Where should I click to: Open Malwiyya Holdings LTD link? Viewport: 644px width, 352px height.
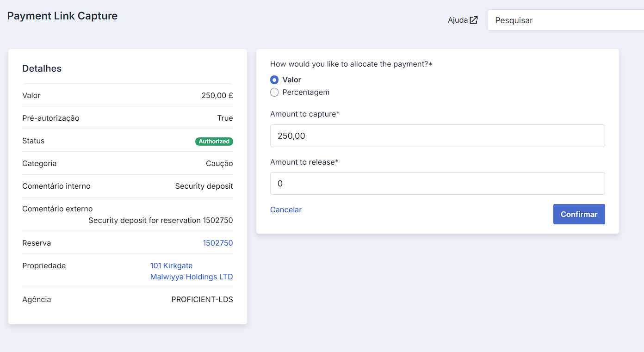pos(192,277)
